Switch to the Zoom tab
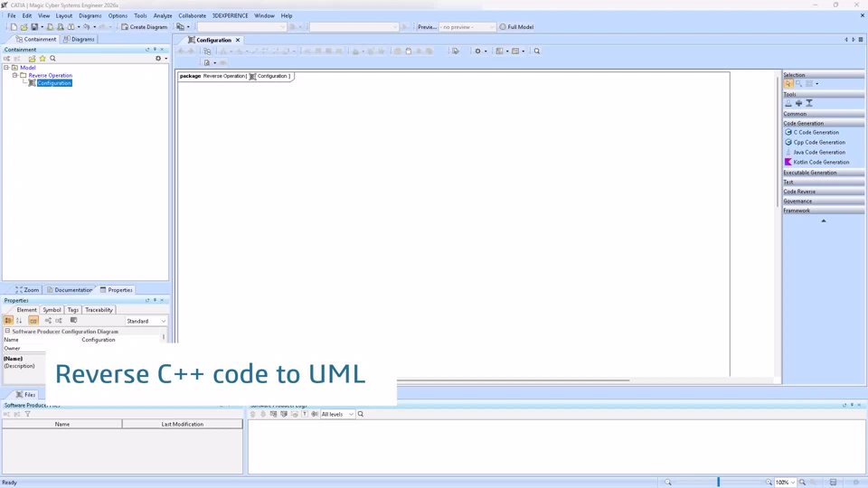This screenshot has height=488, width=868. 28,290
